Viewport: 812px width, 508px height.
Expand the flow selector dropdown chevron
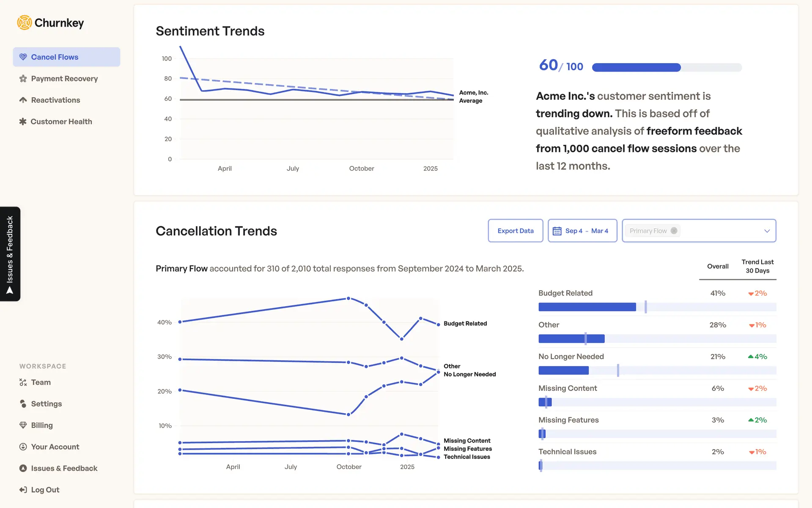[x=767, y=231]
